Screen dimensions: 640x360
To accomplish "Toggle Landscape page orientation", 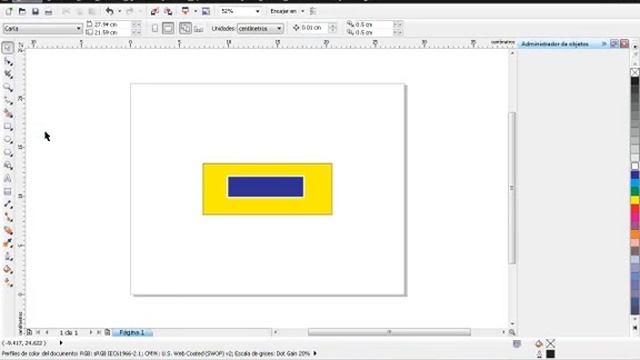I will point(168,28).
